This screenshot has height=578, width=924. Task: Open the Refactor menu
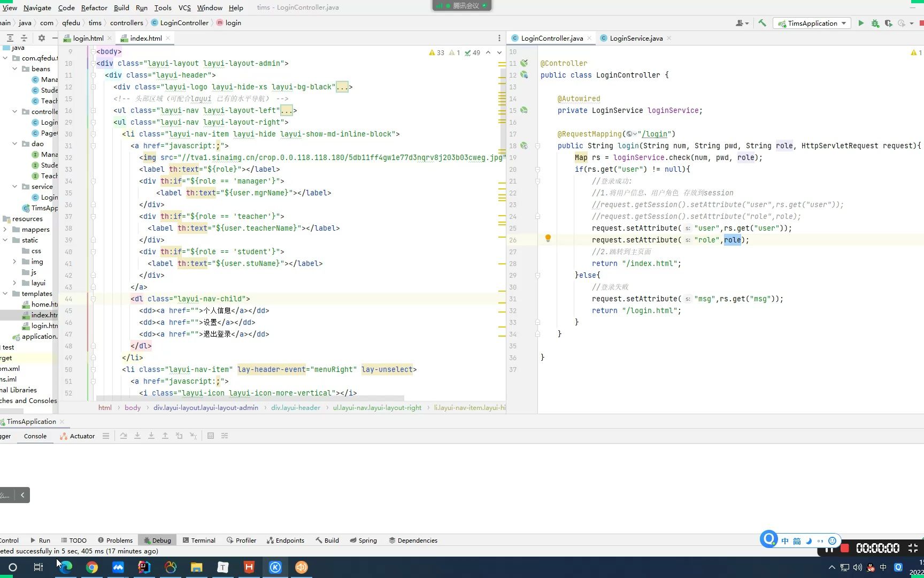[x=94, y=7]
